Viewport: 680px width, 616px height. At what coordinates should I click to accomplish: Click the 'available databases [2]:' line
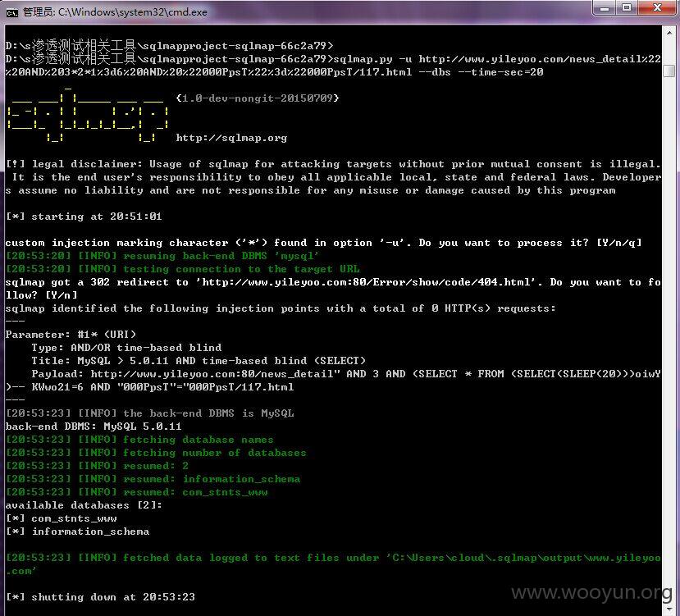tap(84, 505)
